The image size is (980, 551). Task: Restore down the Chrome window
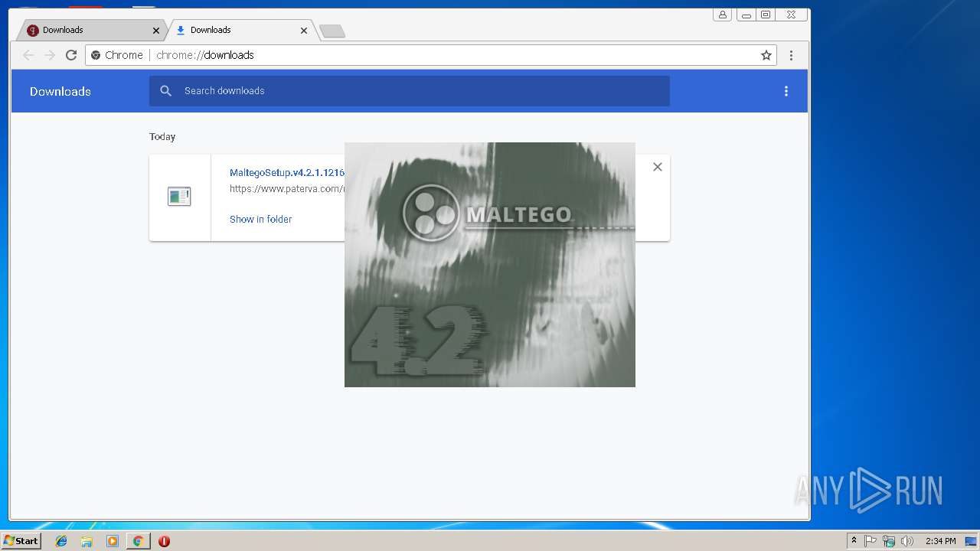click(x=765, y=15)
